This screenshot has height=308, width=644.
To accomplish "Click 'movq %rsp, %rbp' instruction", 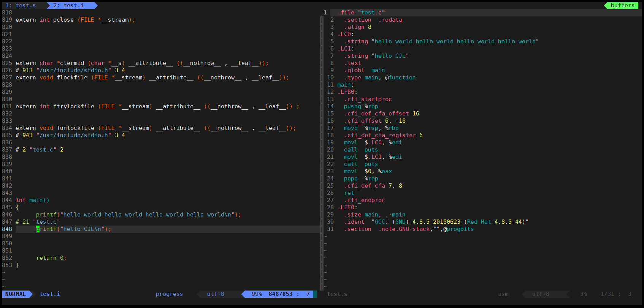I will pos(371,128).
